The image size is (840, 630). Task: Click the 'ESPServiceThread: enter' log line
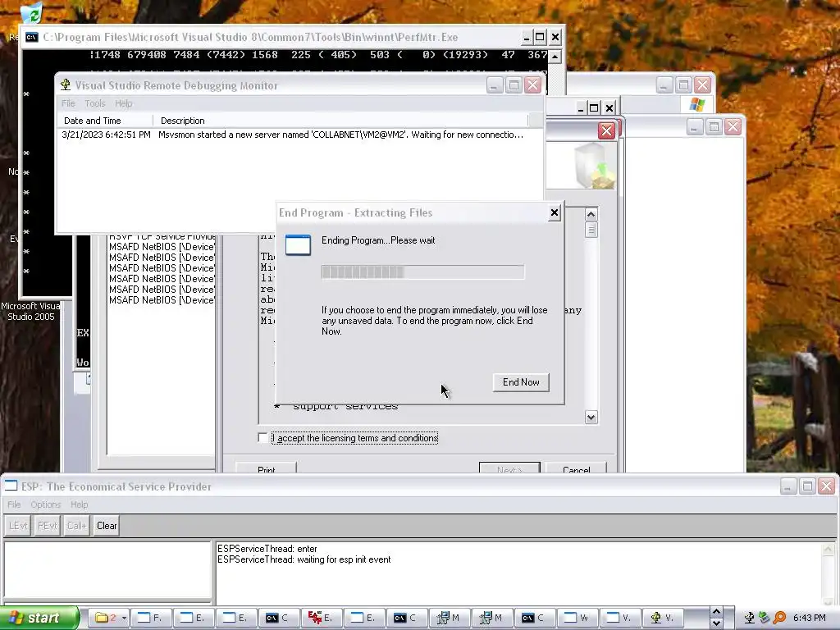click(267, 549)
